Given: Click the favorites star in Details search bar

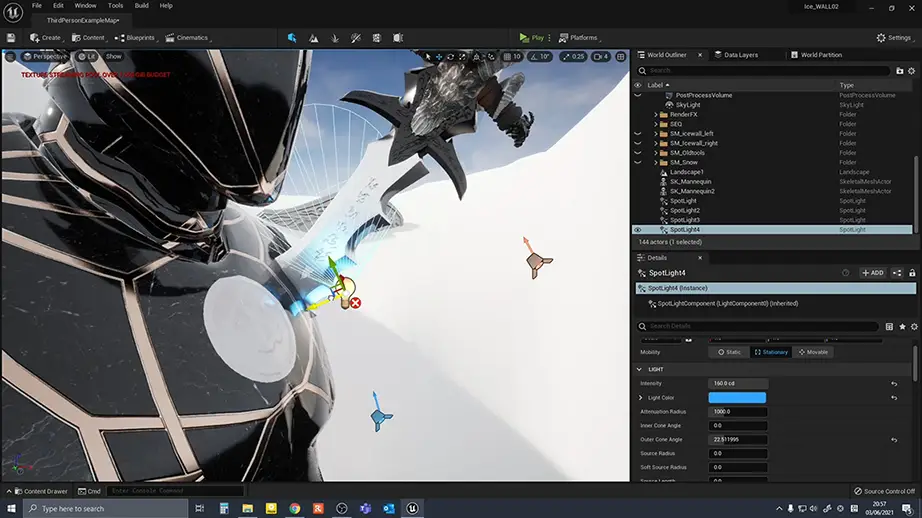Looking at the screenshot, I should [902, 327].
